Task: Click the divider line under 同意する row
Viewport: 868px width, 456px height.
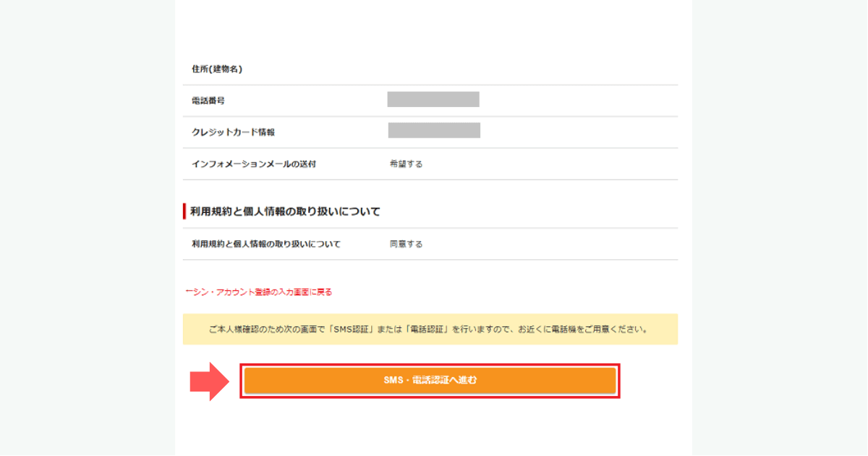Action: (433, 260)
